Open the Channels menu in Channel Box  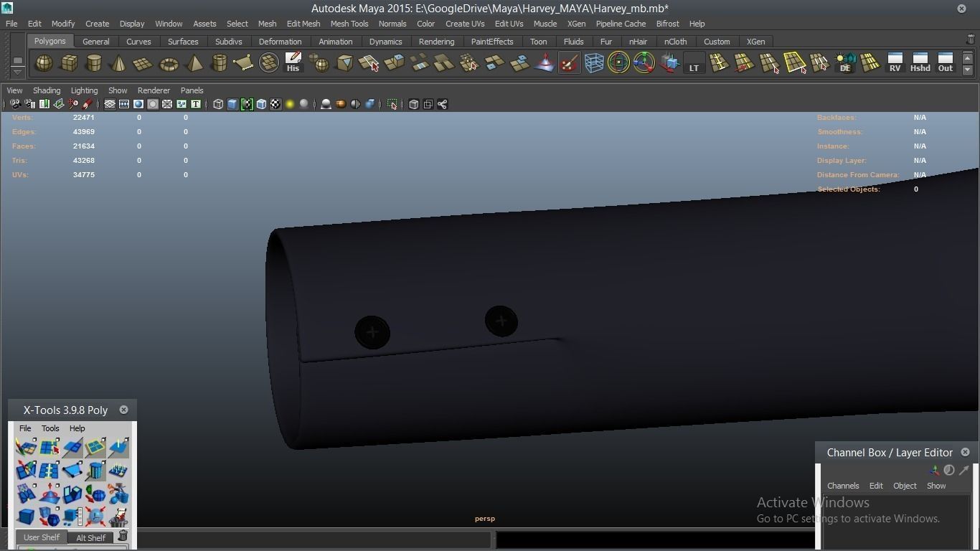[843, 486]
